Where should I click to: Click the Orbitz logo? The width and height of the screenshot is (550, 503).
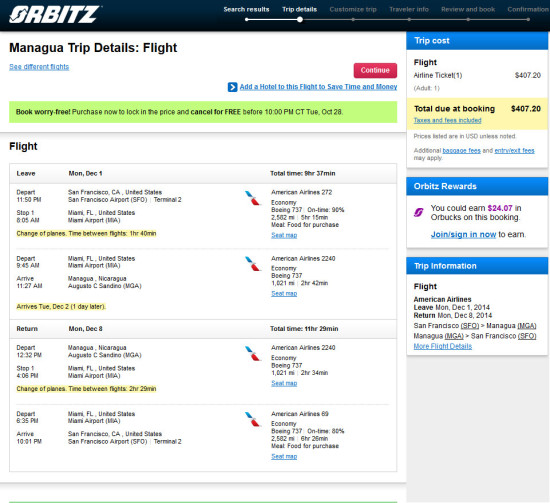coord(55,15)
